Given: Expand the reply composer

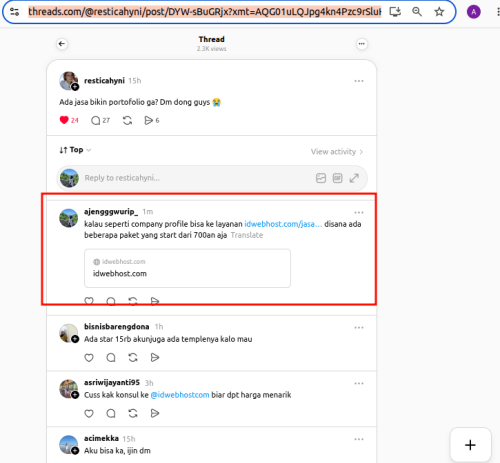Looking at the screenshot, I should (354, 178).
